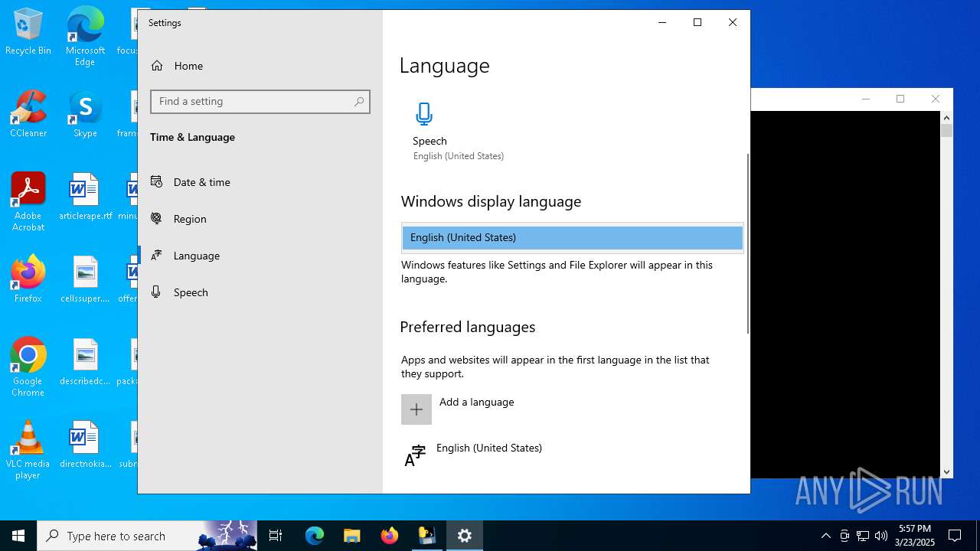Click the taskbar Type here to search box
This screenshot has width=980, height=551.
coord(148,536)
